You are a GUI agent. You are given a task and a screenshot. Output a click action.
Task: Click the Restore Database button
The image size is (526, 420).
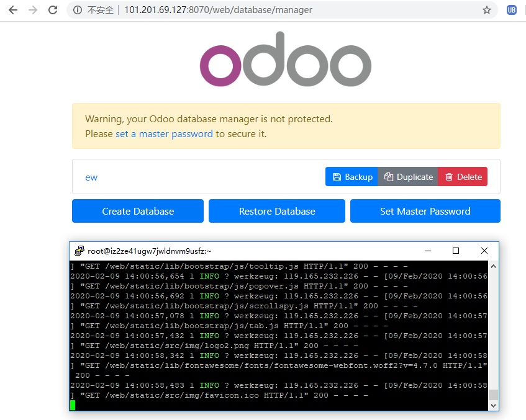[x=276, y=211]
